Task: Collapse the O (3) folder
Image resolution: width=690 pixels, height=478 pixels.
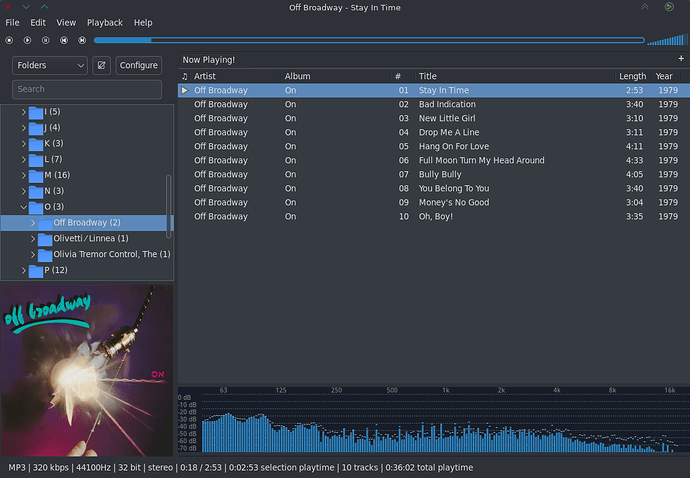Action: click(24, 207)
